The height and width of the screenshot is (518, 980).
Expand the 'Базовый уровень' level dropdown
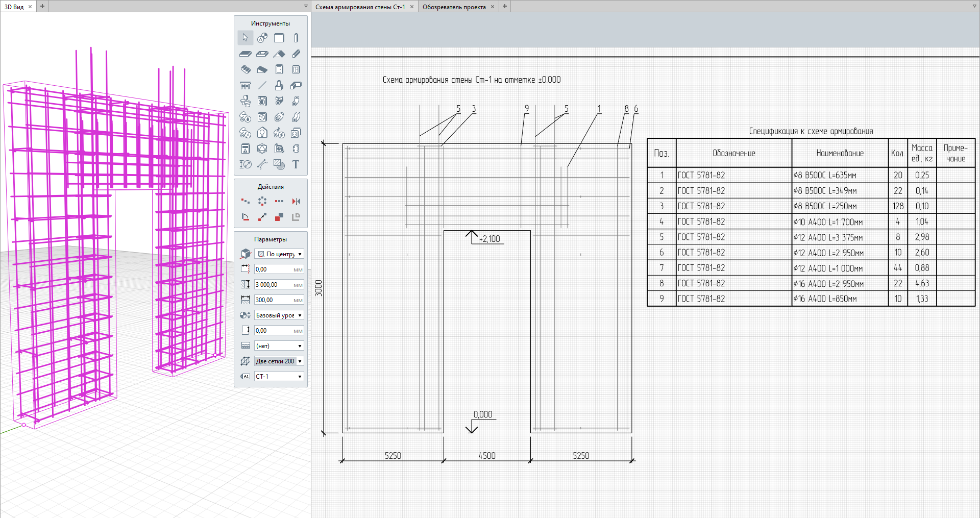(x=279, y=315)
